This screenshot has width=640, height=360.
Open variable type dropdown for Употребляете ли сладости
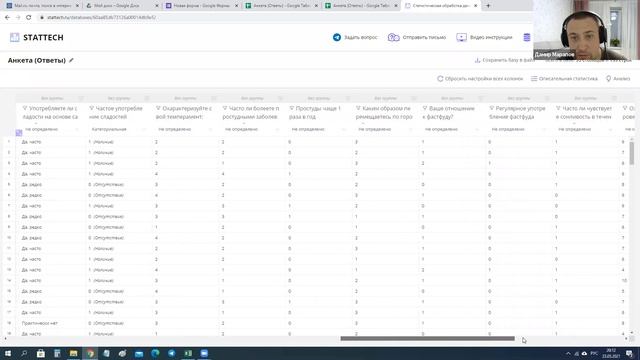point(51,129)
